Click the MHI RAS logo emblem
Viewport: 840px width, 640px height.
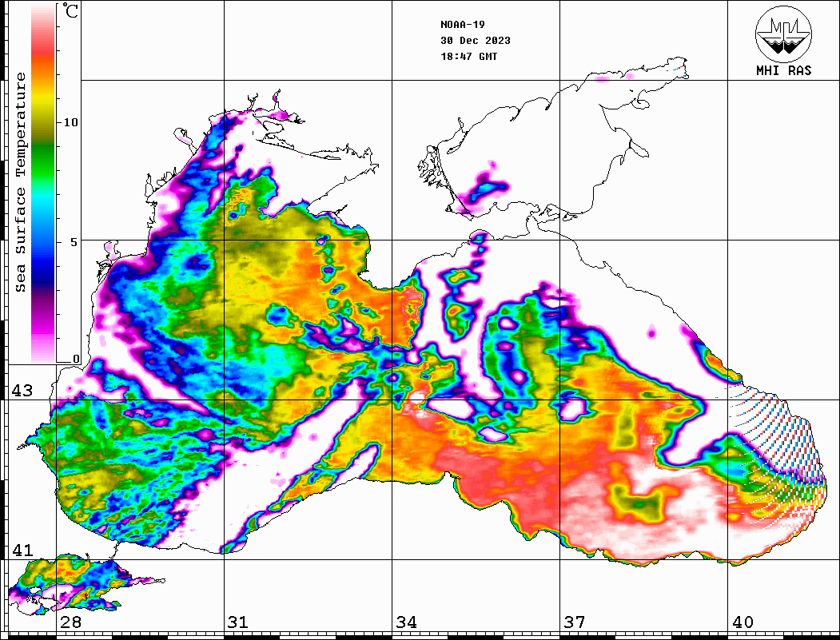[783, 34]
